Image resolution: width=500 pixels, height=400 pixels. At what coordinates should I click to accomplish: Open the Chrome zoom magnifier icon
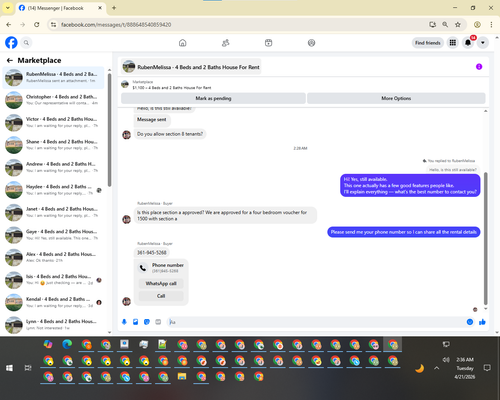point(445,25)
